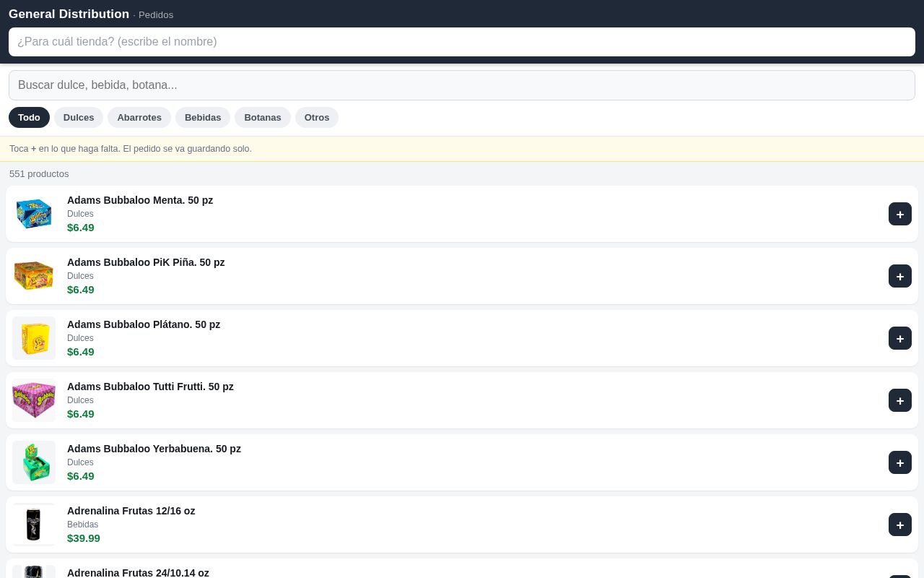Open Adams Bubbaloo Yerbabuena product title

[154, 449]
